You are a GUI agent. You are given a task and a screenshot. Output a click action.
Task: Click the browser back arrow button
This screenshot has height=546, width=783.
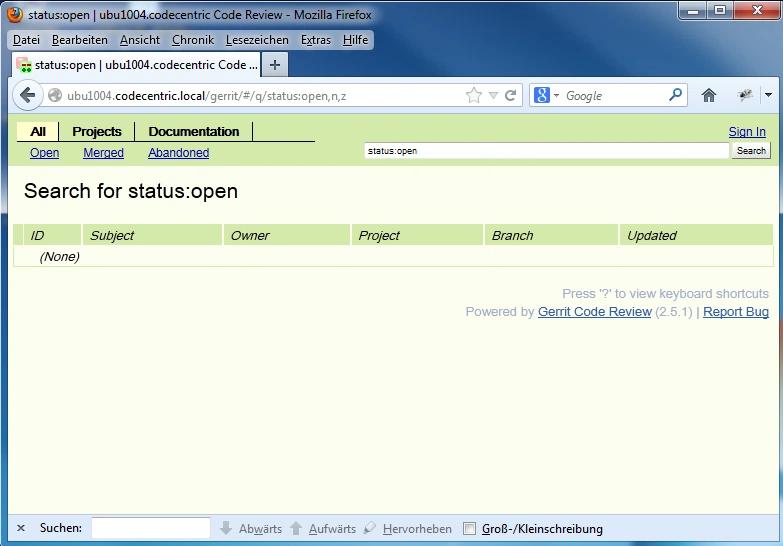coord(27,96)
